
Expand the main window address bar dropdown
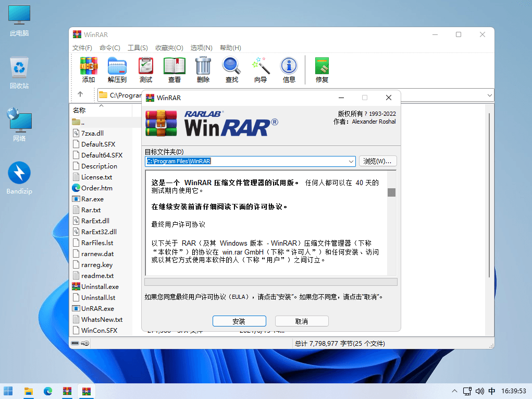tap(489, 95)
